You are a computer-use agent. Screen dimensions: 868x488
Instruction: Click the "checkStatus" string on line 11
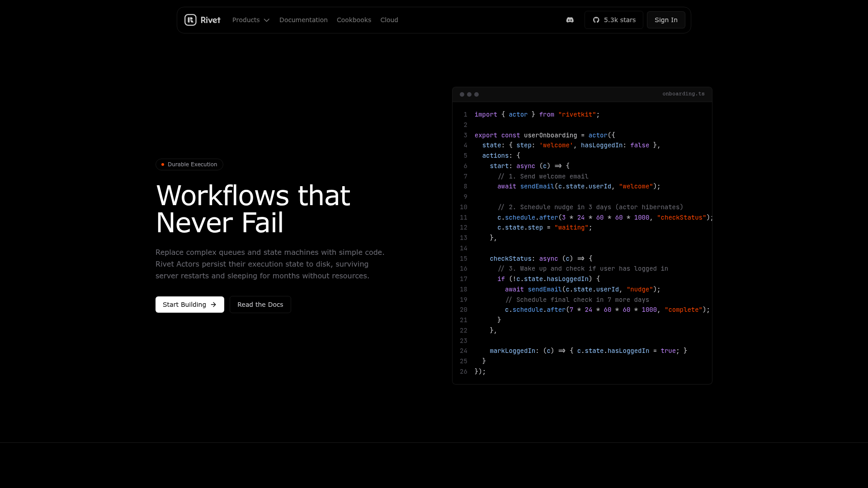(x=681, y=218)
